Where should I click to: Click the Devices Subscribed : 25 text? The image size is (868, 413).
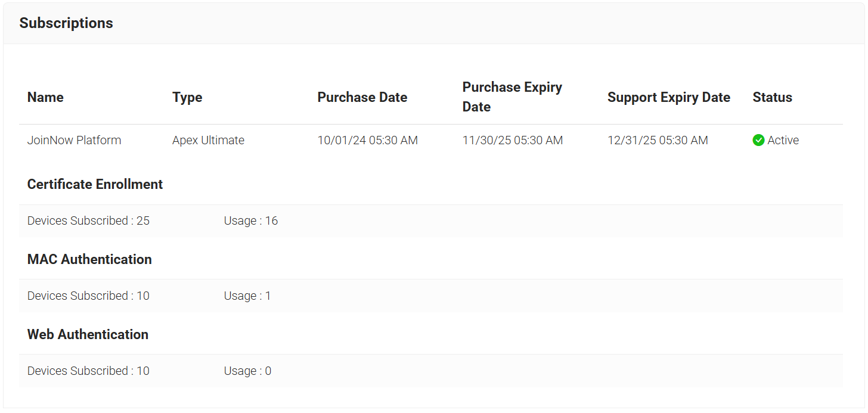(88, 221)
